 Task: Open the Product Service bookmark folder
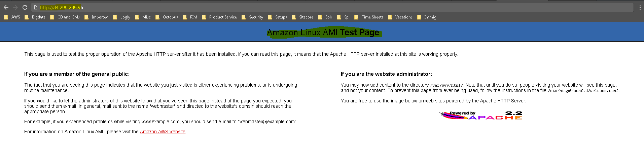219,17
